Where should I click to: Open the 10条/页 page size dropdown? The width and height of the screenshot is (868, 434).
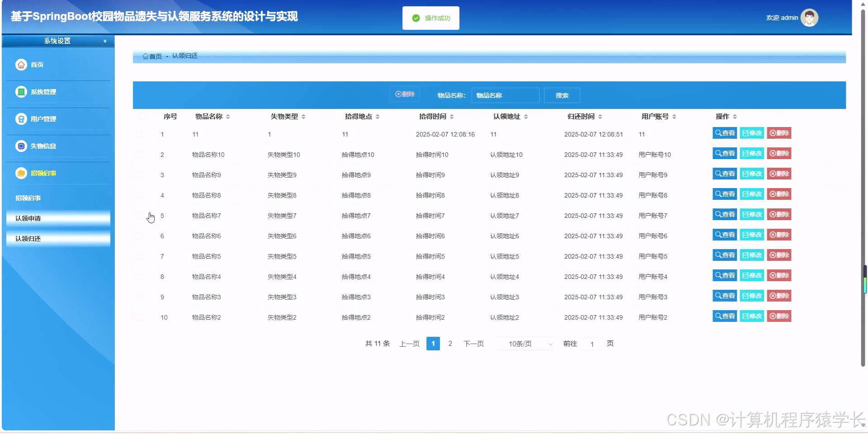524,344
